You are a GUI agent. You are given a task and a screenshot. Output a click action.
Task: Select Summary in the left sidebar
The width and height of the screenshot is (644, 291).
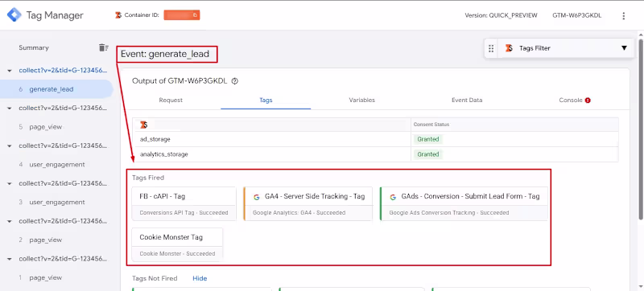(x=34, y=47)
